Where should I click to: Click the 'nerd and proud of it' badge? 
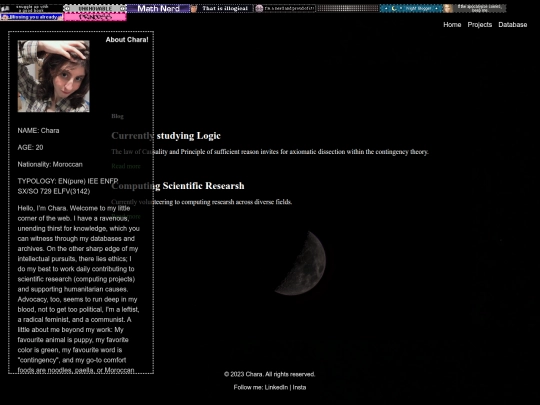coord(285,8)
